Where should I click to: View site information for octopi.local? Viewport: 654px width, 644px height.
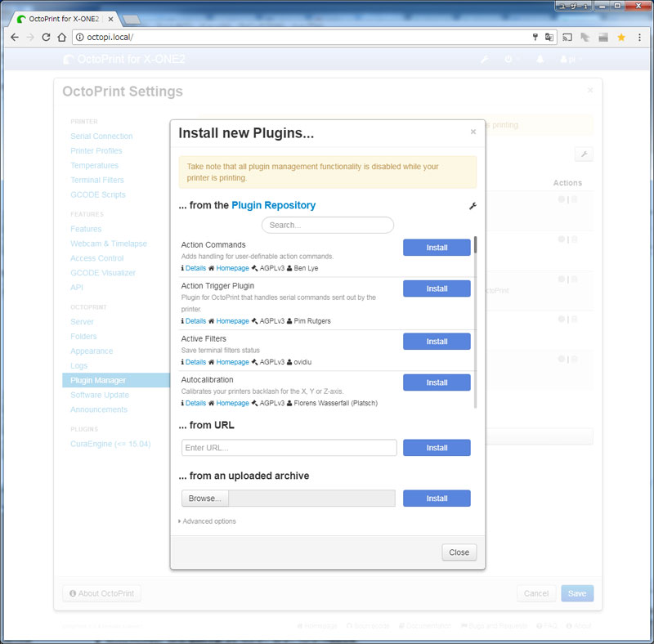click(79, 37)
